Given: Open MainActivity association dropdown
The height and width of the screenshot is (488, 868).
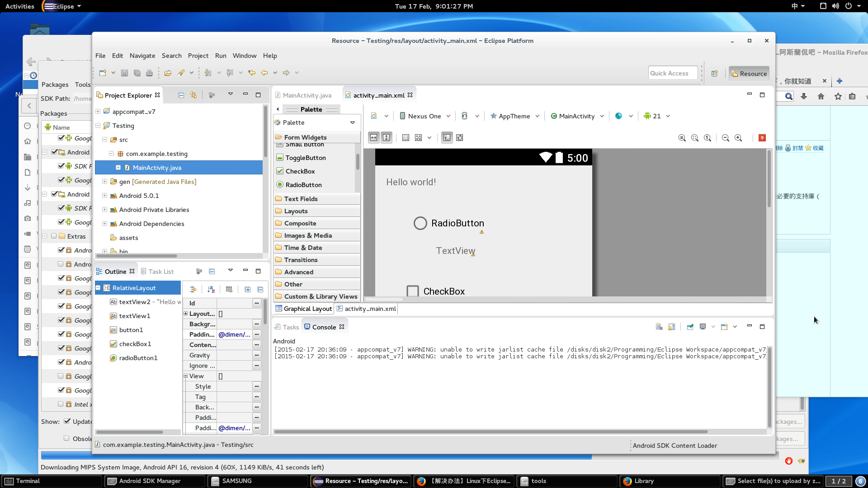Looking at the screenshot, I should point(577,116).
